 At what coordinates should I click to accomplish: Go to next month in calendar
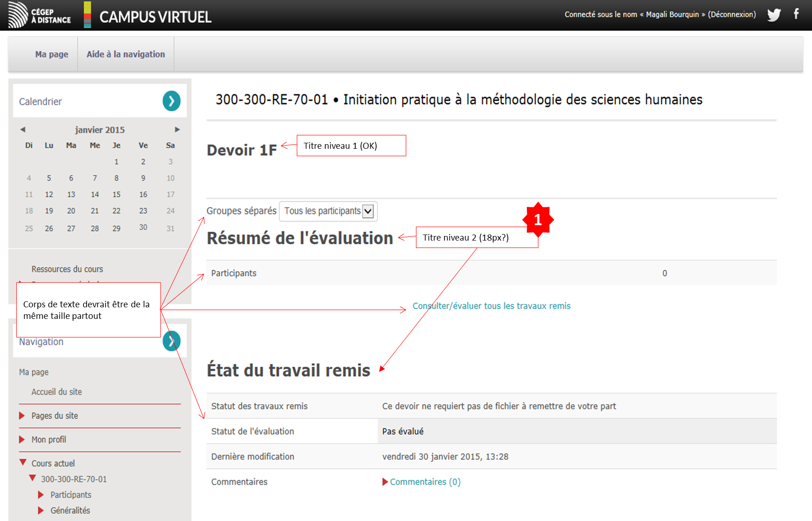(x=177, y=130)
